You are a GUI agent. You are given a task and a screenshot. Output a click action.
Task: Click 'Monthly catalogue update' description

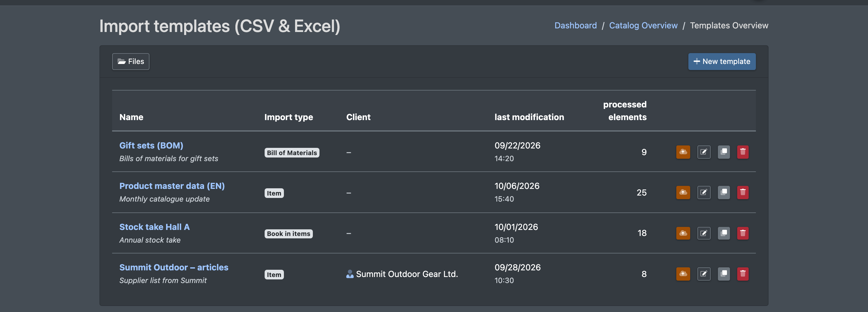165,199
